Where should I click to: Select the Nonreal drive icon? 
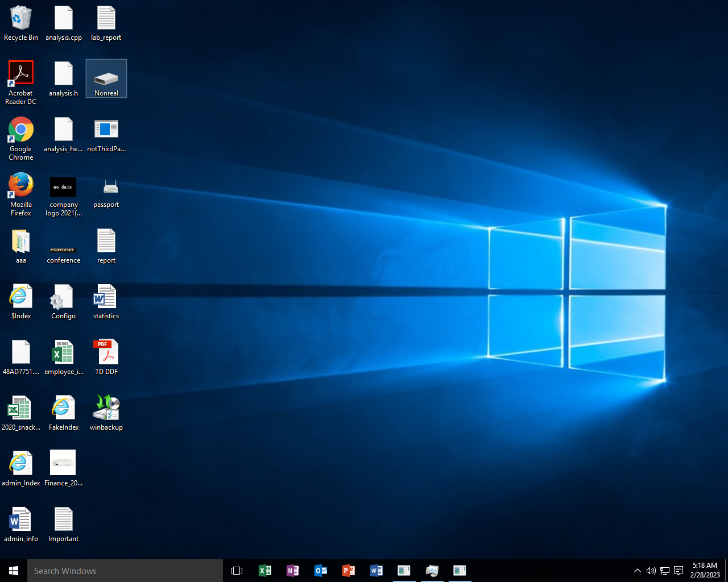tap(106, 79)
